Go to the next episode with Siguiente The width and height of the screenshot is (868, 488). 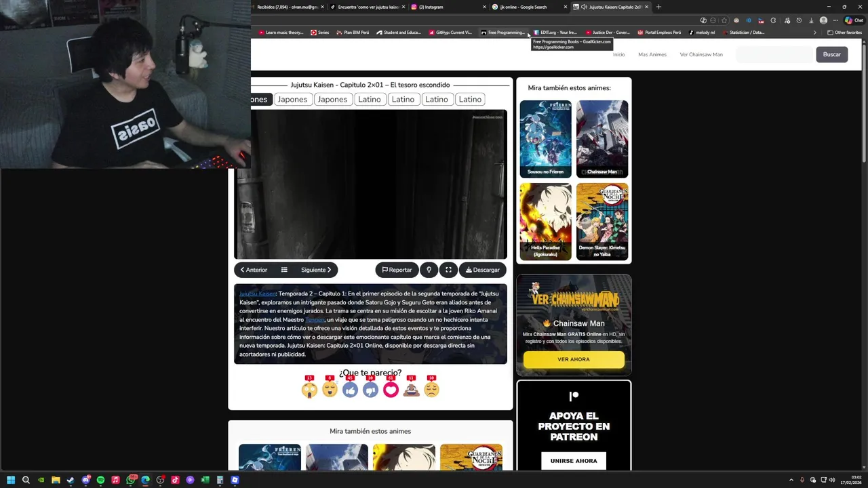[316, 270]
